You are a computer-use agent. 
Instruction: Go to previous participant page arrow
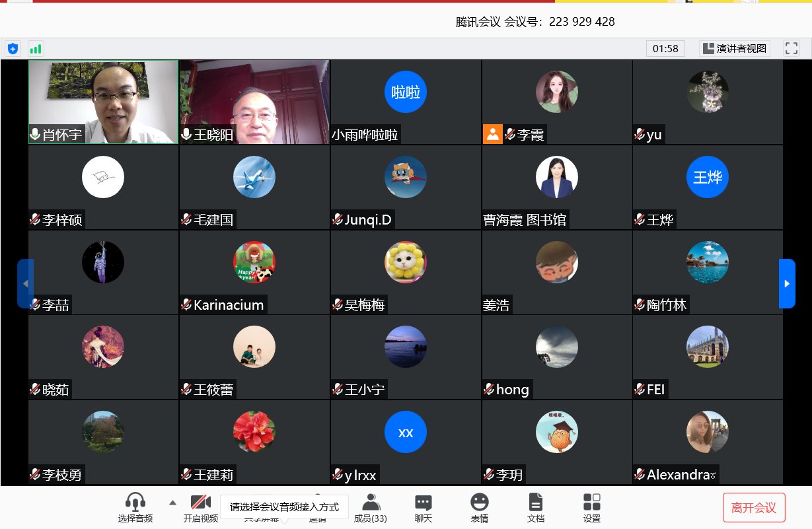coord(25,283)
